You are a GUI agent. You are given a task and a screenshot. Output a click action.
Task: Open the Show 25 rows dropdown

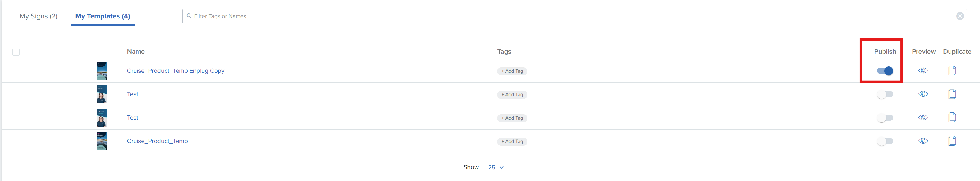tap(493, 167)
